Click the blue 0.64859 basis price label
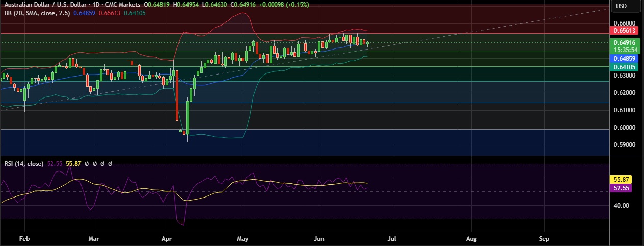The height and width of the screenshot is (246, 644). pyautogui.click(x=624, y=59)
